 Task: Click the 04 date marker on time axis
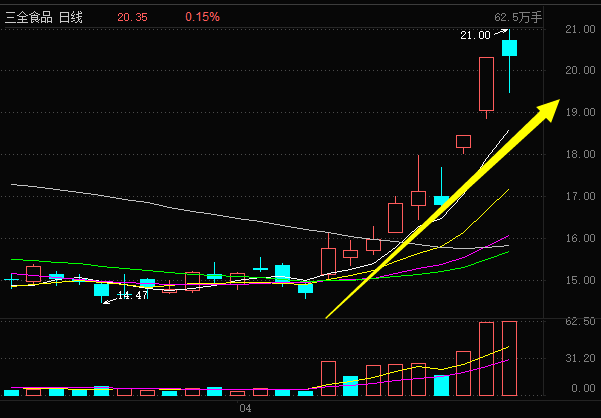coord(242,408)
